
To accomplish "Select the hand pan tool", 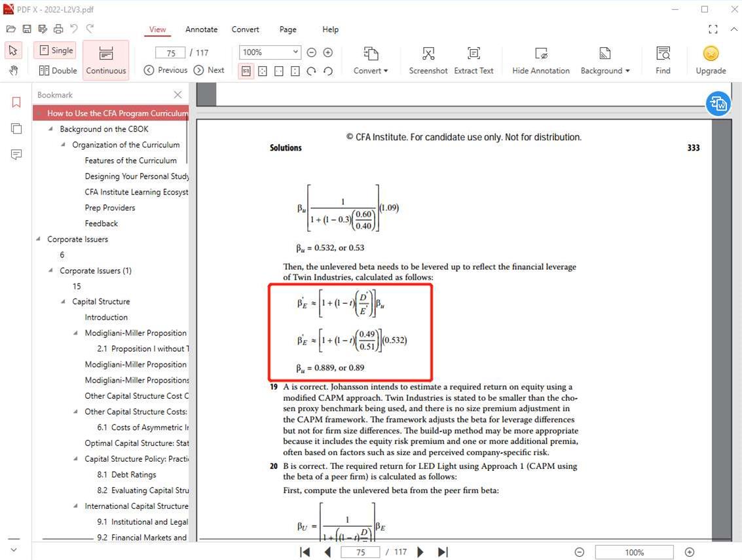I will (x=13, y=70).
